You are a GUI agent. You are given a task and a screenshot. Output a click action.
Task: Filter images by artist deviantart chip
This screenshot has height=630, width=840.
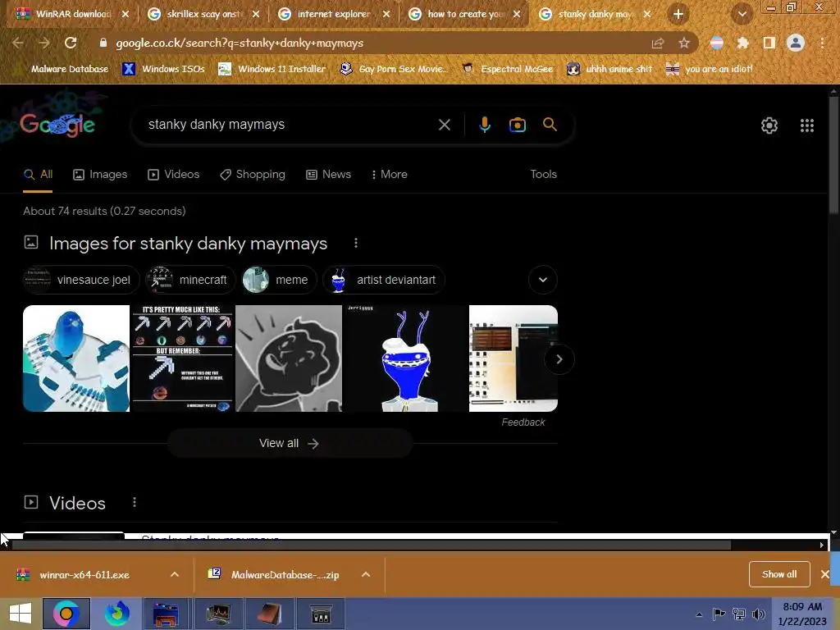point(384,280)
